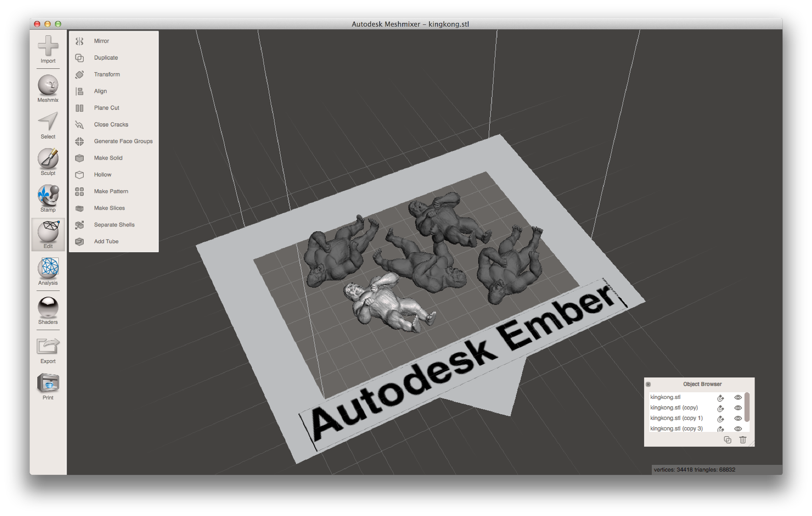Toggle visibility of kingkong.stl (copy 1)
The width and height of the screenshot is (812, 516).
738,419
